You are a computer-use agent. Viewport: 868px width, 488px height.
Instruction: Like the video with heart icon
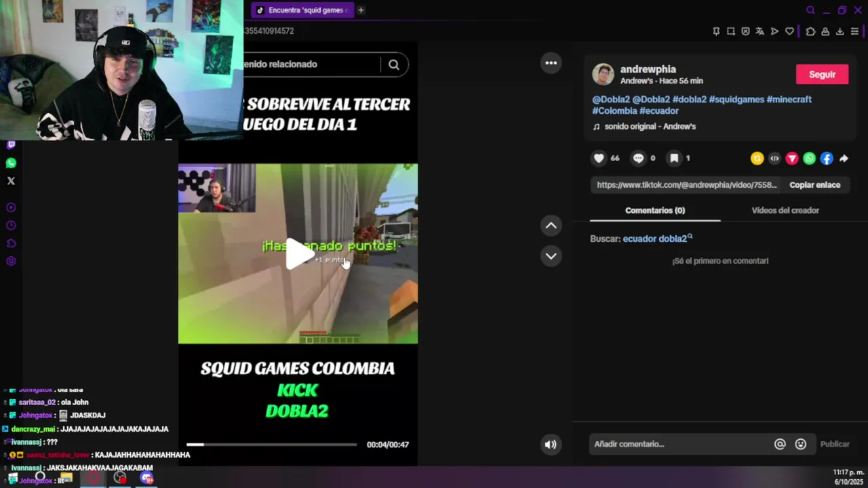click(599, 158)
